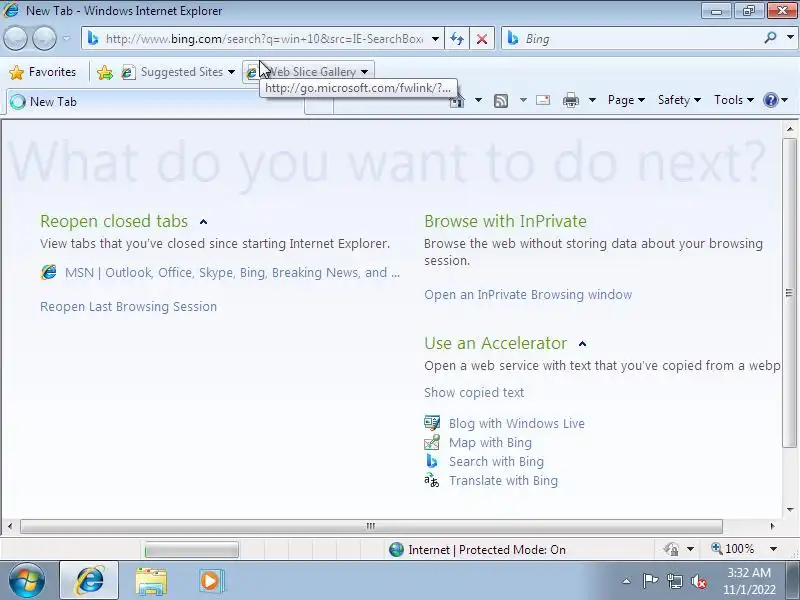800x600 pixels.
Task: Click the Add to Favorites Bar icon
Action: coord(105,72)
